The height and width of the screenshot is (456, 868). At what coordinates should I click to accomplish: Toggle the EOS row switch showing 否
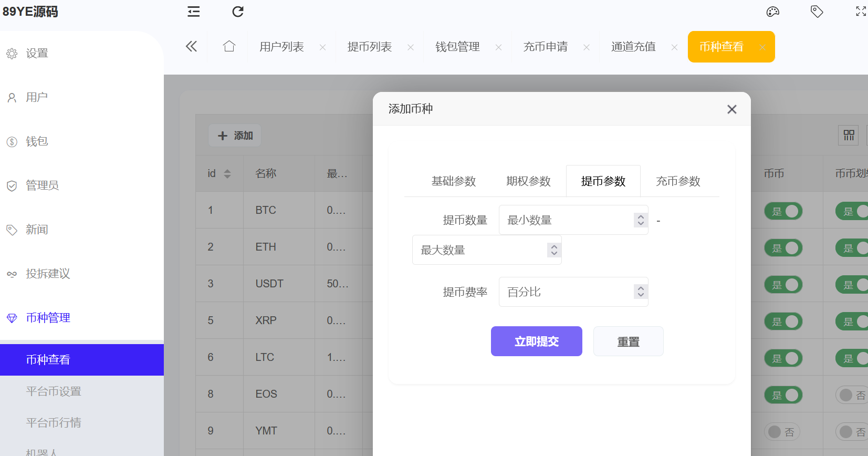(x=852, y=395)
